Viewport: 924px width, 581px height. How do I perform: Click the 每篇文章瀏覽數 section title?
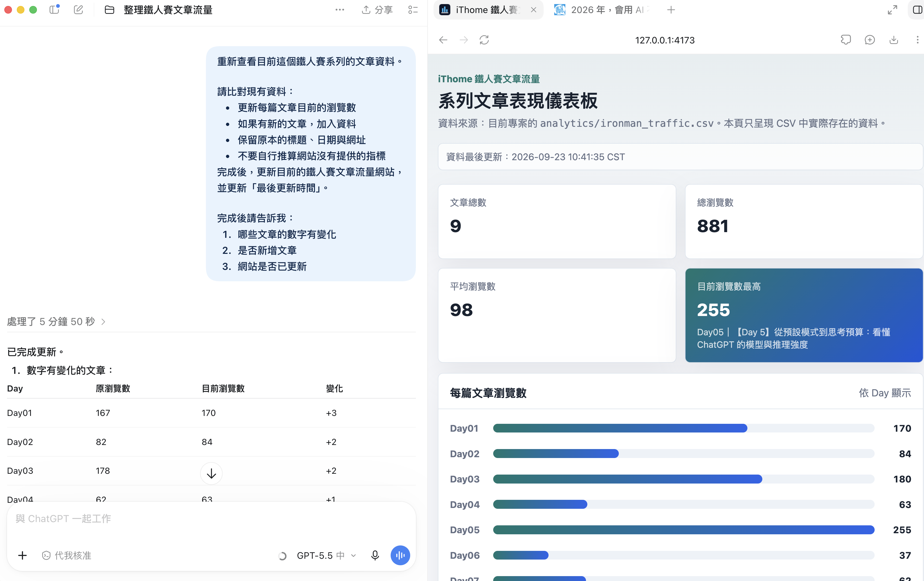(488, 393)
